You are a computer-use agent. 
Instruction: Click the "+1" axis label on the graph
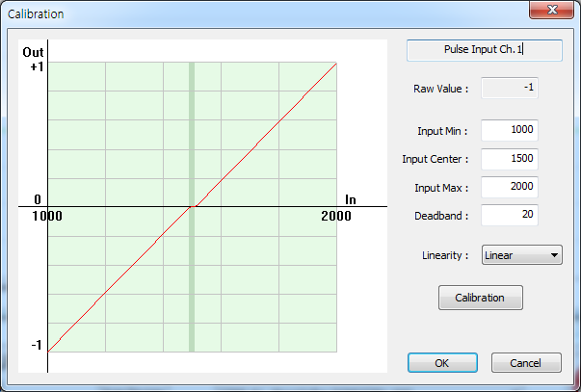[37, 67]
